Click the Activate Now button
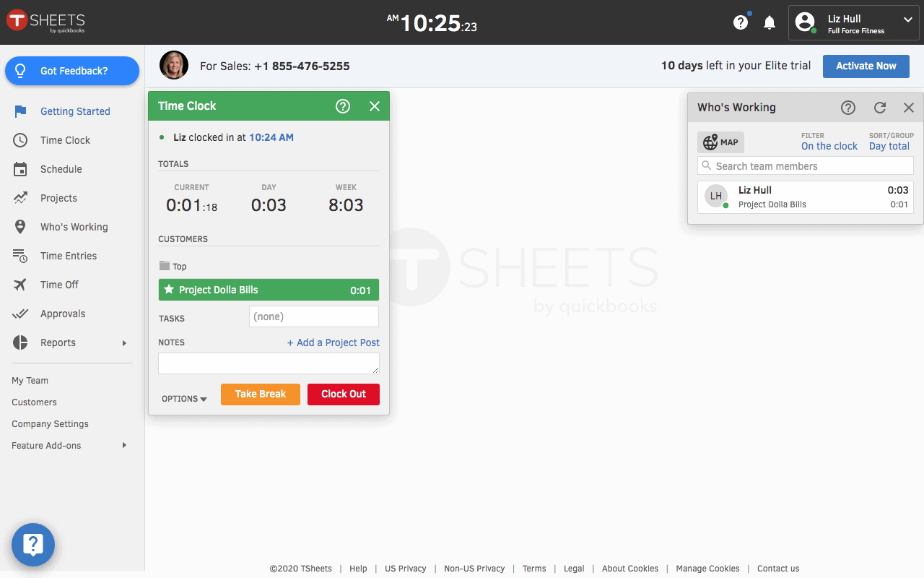This screenshot has width=924, height=578. click(x=866, y=66)
